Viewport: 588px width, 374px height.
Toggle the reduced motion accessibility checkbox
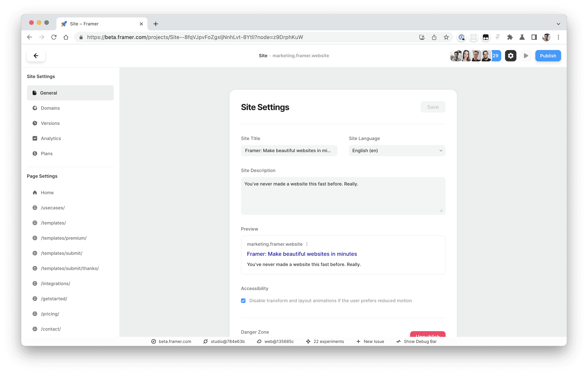coord(243,300)
